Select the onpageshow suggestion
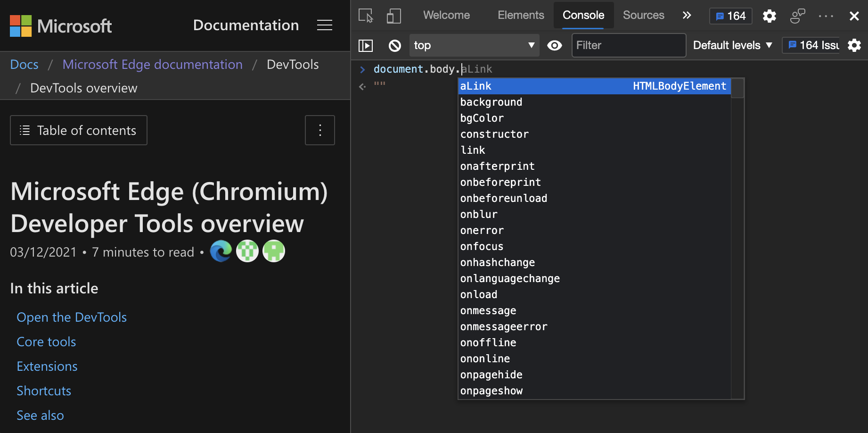This screenshot has width=868, height=433. click(595, 391)
